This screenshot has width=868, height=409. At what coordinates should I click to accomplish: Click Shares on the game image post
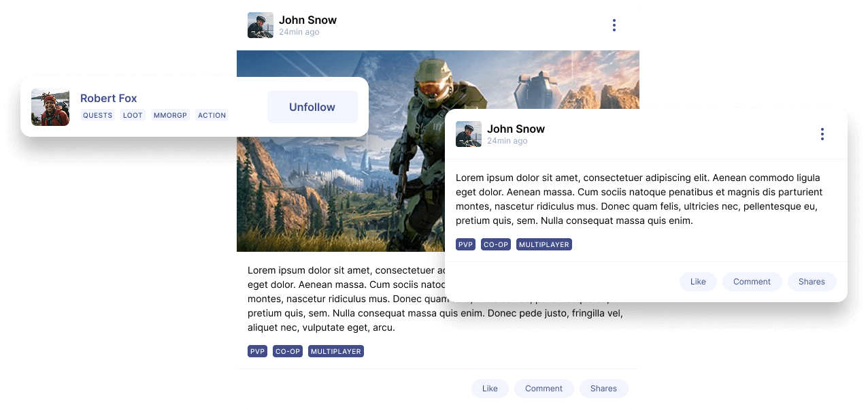[603, 389]
